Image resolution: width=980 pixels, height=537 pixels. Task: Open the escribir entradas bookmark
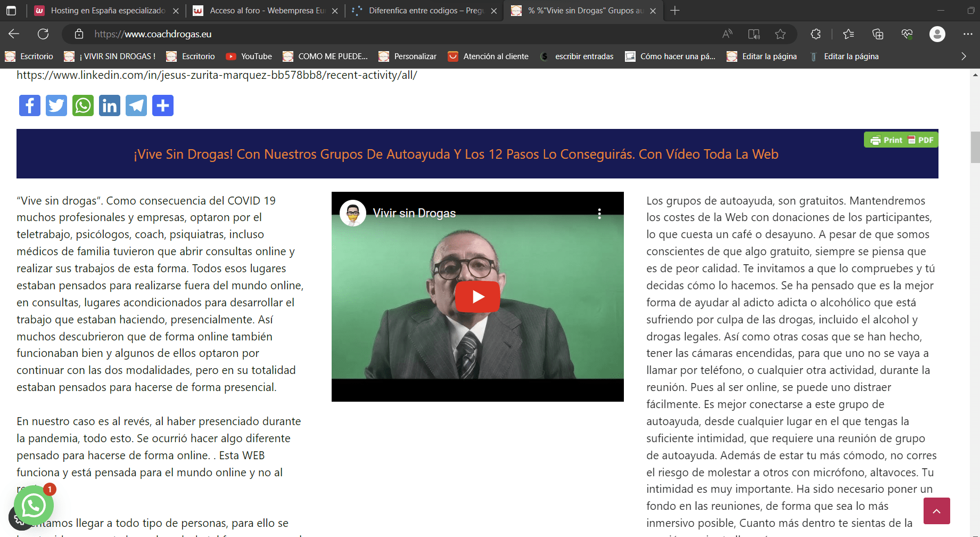pyautogui.click(x=577, y=56)
